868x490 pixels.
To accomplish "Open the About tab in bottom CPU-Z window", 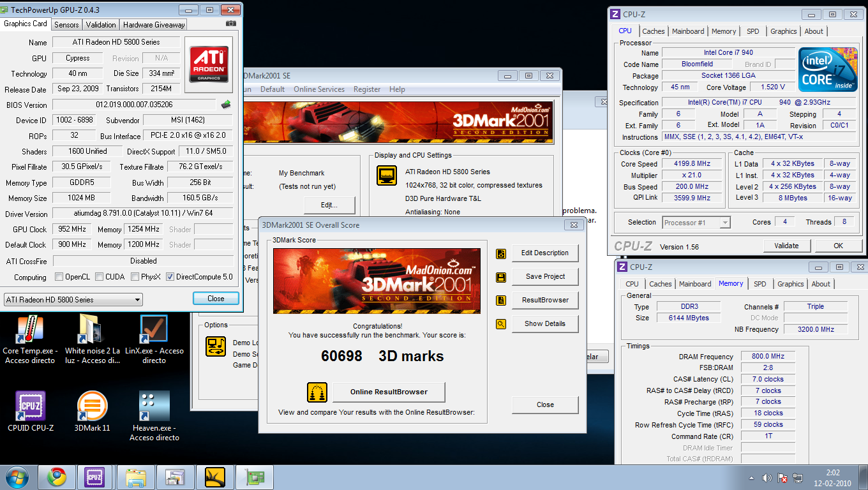I will pyautogui.click(x=821, y=284).
